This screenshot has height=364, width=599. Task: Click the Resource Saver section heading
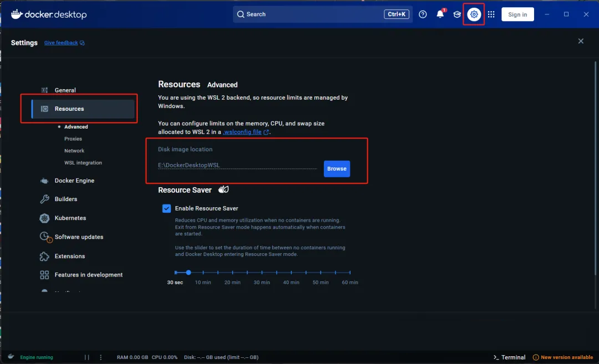click(185, 190)
